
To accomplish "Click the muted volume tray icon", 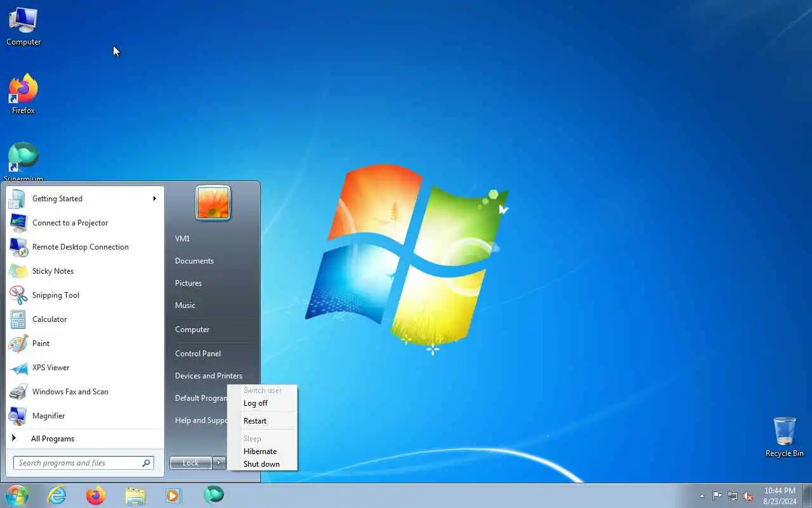I will (x=749, y=496).
